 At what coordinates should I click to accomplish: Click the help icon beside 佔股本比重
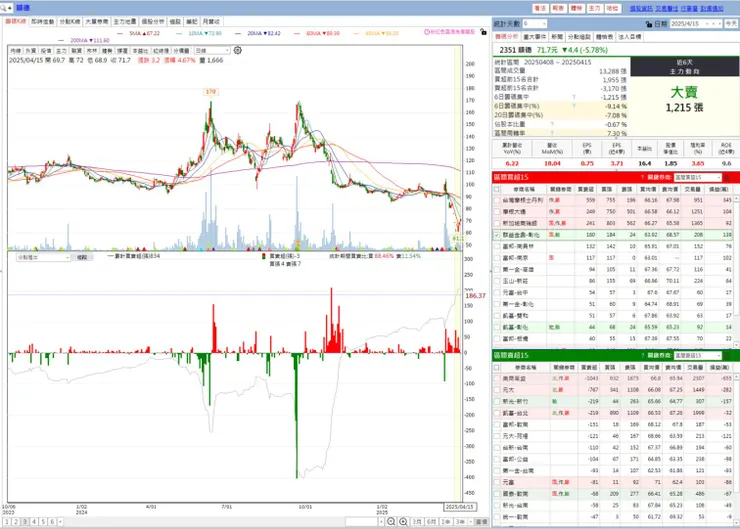(552, 124)
